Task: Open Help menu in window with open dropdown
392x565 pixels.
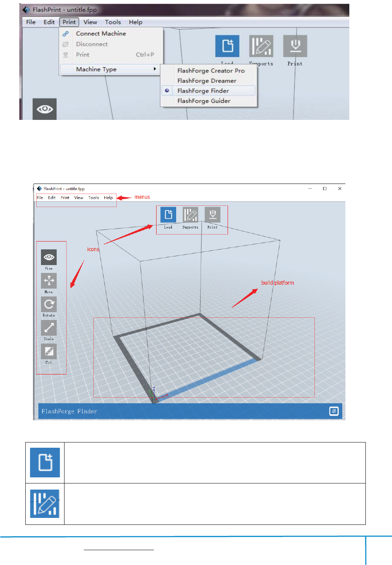Action: pyautogui.click(x=136, y=22)
